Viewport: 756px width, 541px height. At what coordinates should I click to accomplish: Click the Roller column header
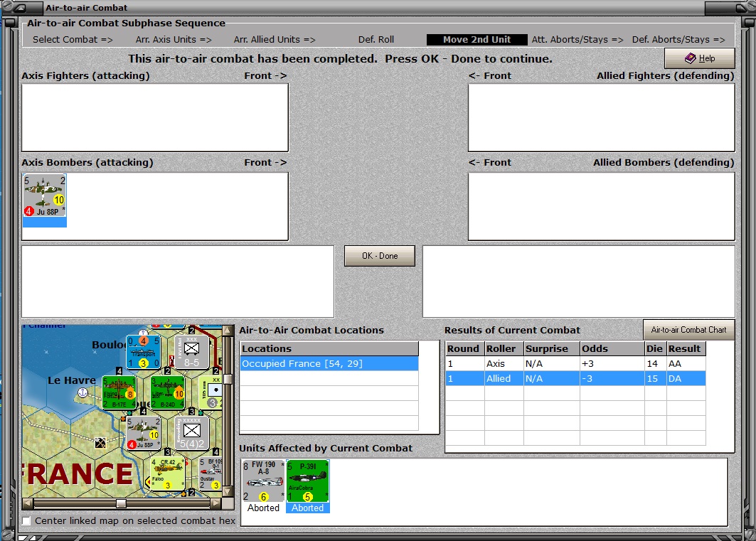[504, 348]
